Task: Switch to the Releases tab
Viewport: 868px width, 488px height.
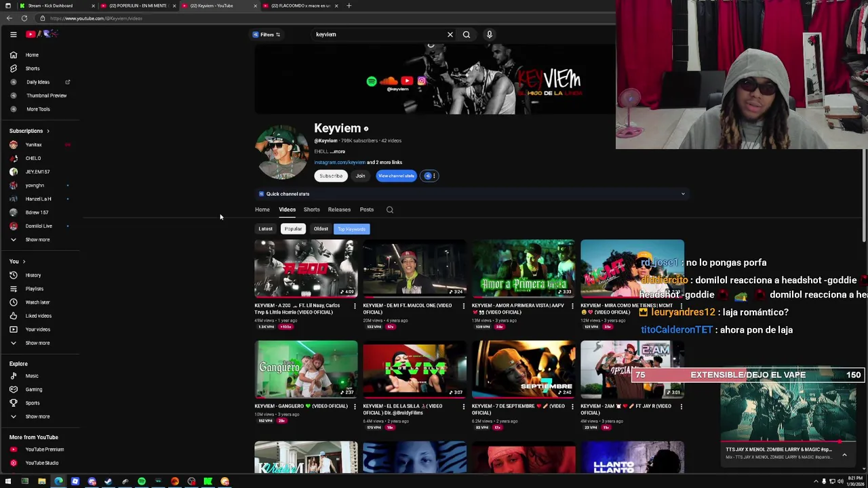Action: pyautogui.click(x=339, y=209)
